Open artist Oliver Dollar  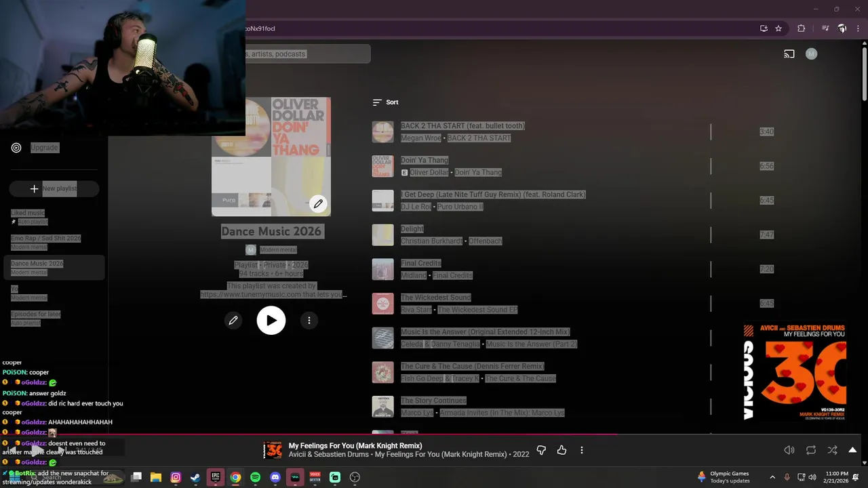(429, 173)
